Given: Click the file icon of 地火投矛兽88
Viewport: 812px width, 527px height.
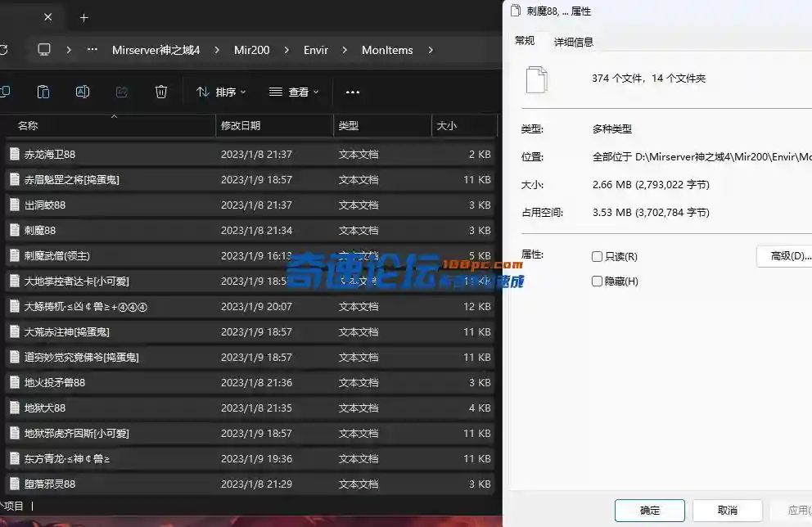Looking at the screenshot, I should pyautogui.click(x=15, y=382).
